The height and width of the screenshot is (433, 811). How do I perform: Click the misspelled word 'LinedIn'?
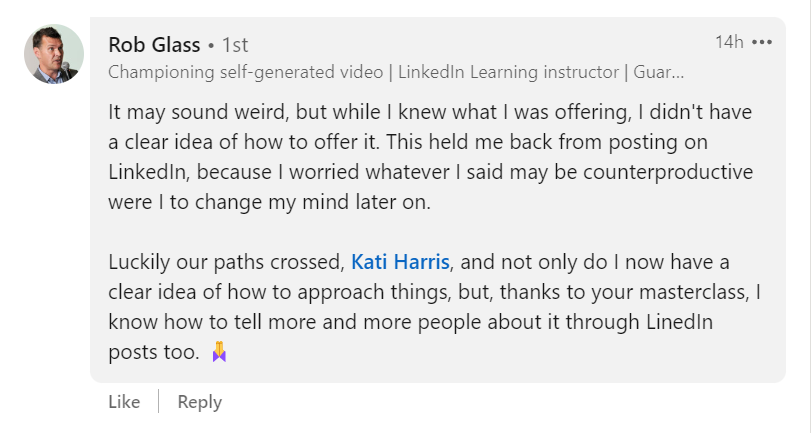[646, 323]
